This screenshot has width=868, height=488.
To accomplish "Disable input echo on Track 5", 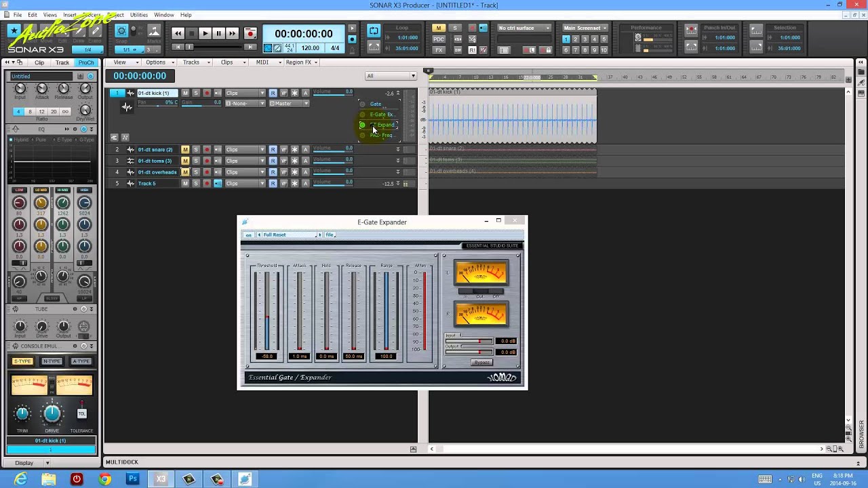I will tap(218, 184).
